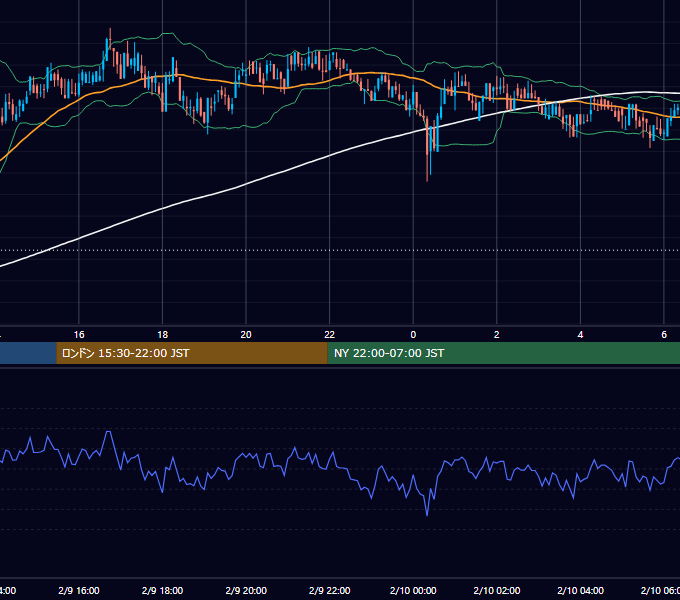Click the 22 label on price chart time axis
This screenshot has width=680, height=600.
(x=330, y=335)
